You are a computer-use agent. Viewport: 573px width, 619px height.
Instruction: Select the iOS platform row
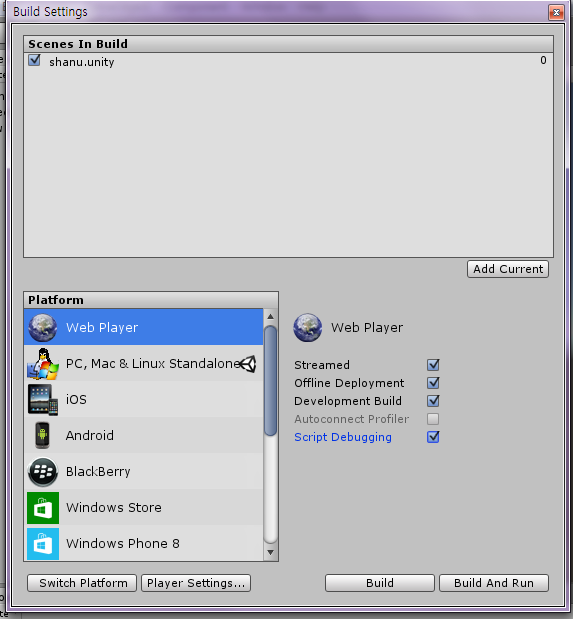[143, 400]
